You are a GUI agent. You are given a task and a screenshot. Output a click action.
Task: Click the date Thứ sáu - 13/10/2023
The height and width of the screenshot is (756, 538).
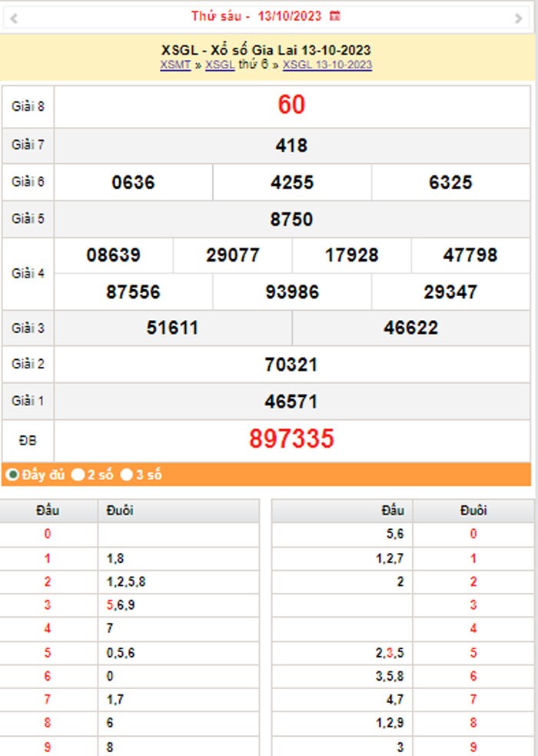tap(256, 16)
